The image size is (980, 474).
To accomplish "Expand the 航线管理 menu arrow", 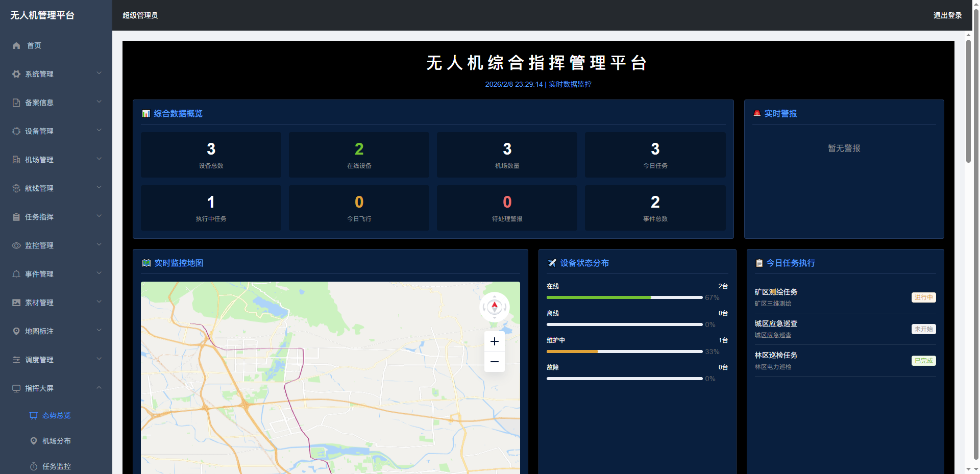I will coord(99,188).
